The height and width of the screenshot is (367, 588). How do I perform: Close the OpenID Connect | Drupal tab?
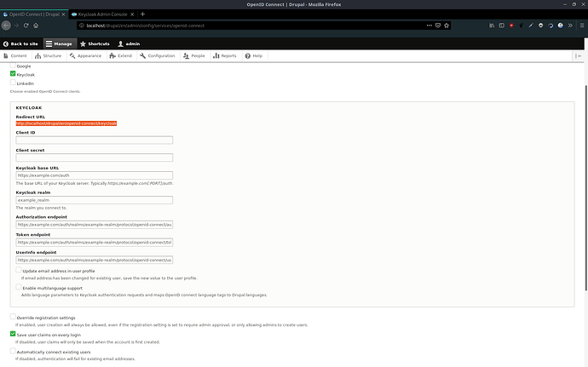(x=63, y=14)
